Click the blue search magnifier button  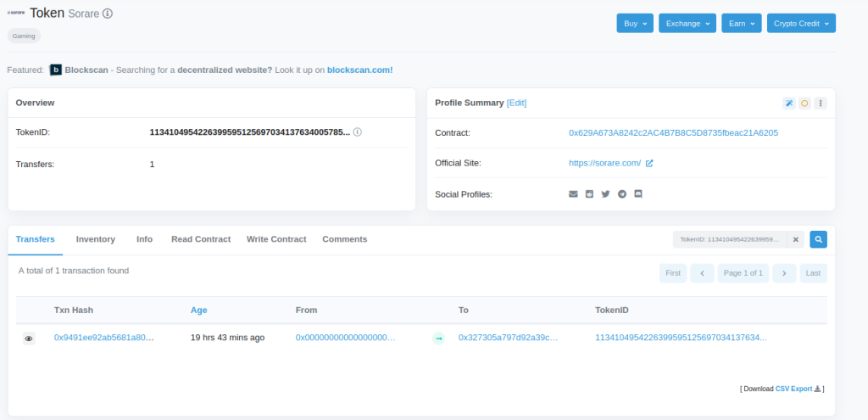pyautogui.click(x=818, y=240)
